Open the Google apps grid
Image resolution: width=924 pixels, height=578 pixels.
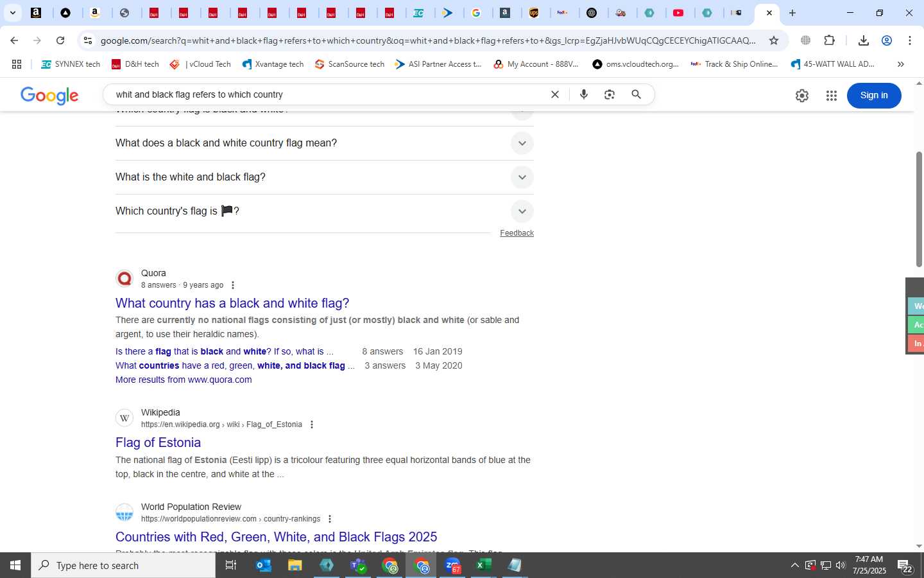832,96
